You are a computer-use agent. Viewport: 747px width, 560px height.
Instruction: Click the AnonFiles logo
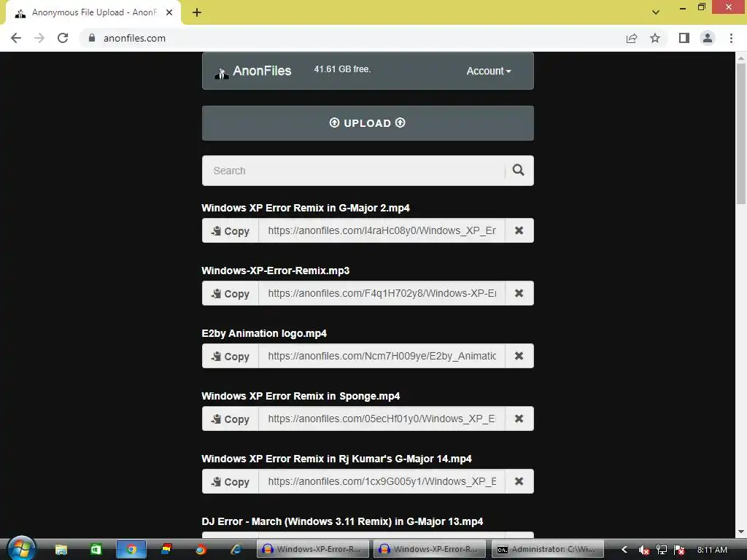coord(253,71)
